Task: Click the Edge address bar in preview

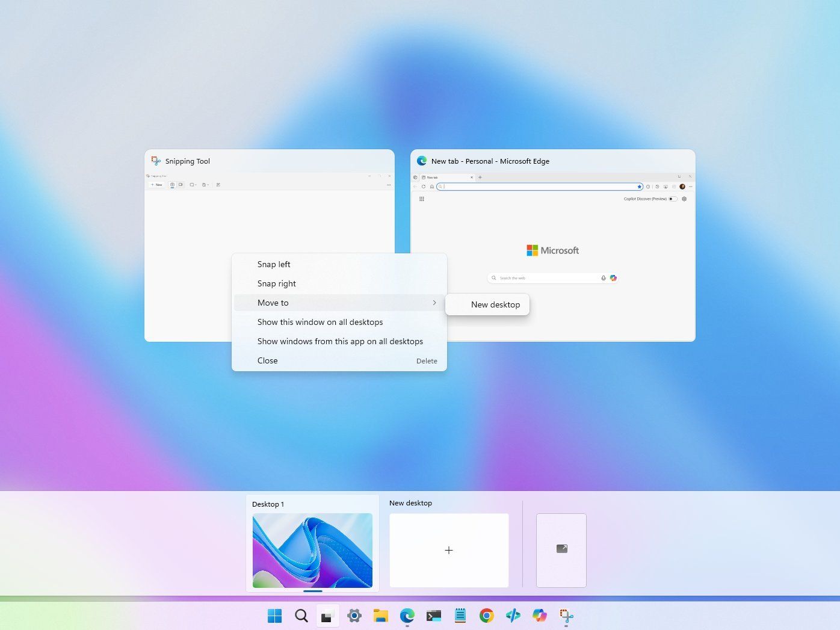Action: 540,187
